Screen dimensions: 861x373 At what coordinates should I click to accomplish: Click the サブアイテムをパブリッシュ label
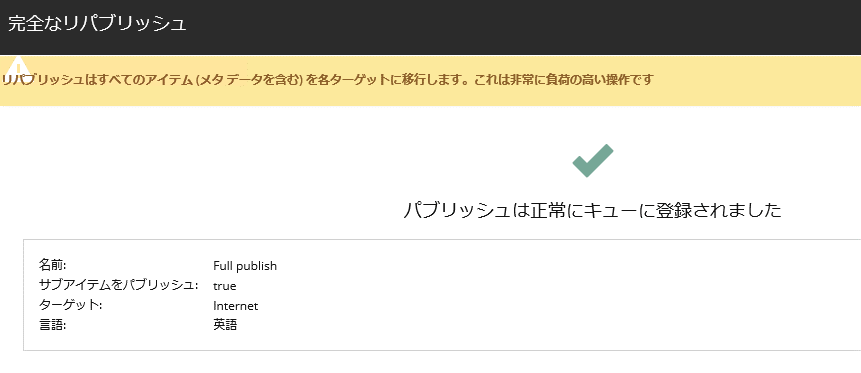(118, 285)
